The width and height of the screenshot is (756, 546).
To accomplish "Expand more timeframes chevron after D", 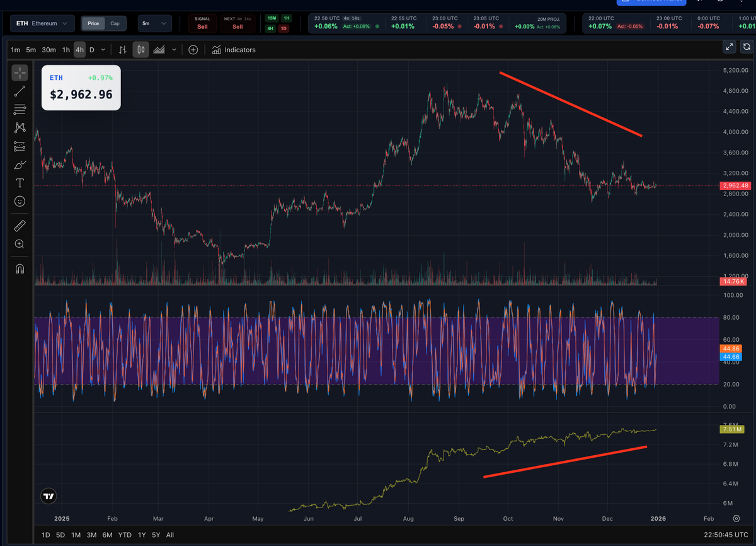I will click(x=104, y=50).
